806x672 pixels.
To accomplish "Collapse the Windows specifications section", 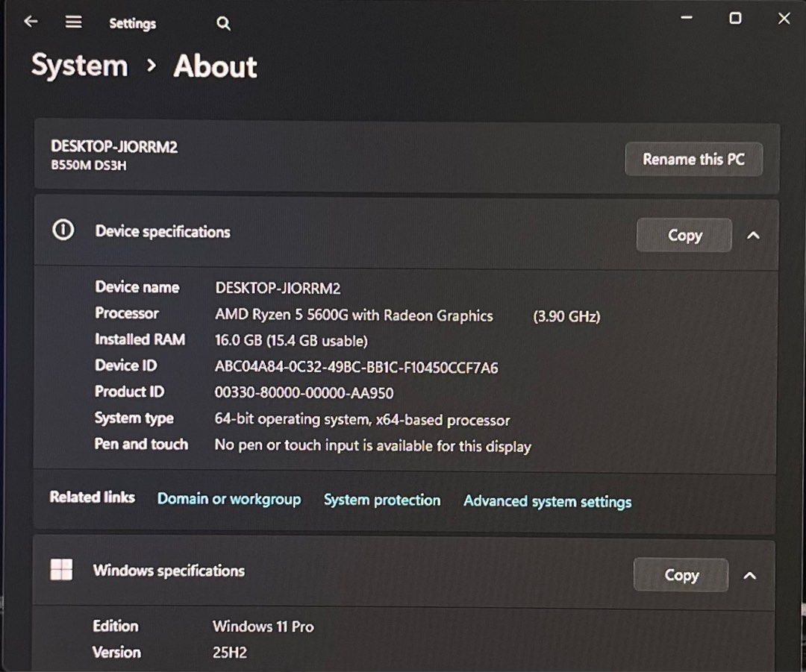I will [x=750, y=575].
